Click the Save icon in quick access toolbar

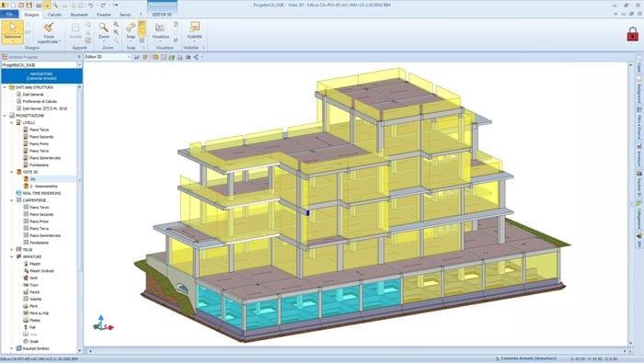(29, 5)
